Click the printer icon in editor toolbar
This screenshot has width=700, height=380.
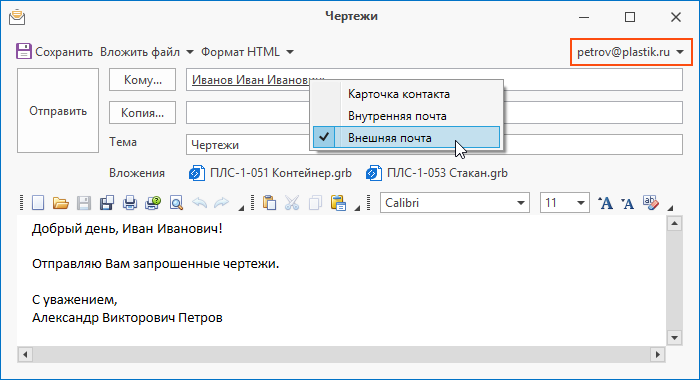(129, 203)
